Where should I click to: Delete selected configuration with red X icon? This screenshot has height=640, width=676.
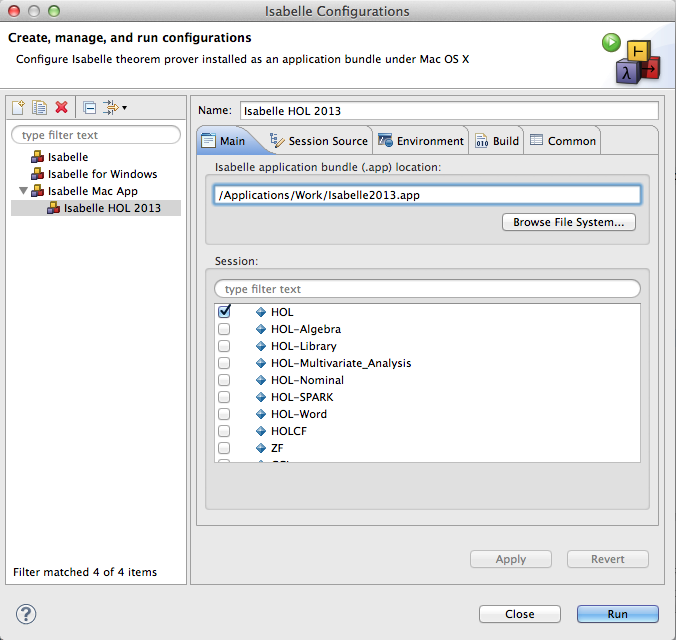62,107
